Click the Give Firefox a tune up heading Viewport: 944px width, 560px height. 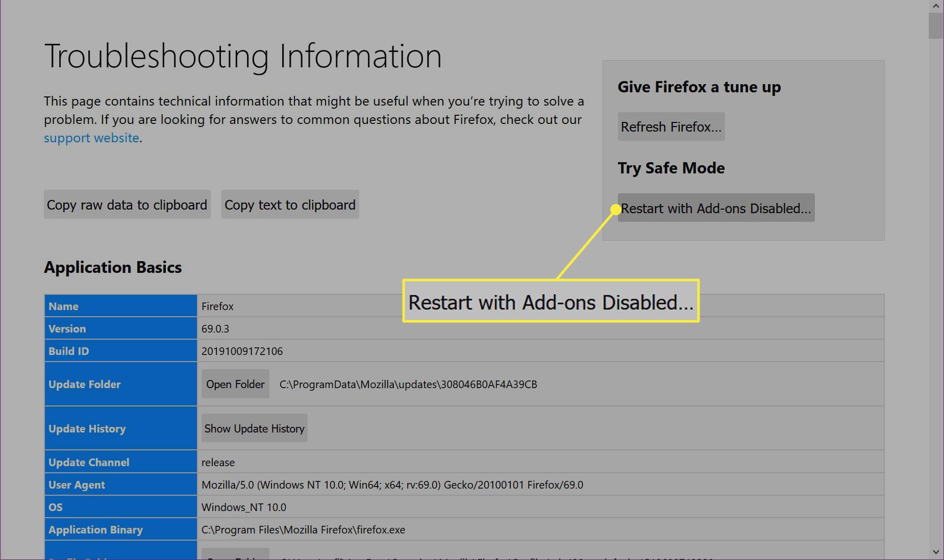click(699, 87)
